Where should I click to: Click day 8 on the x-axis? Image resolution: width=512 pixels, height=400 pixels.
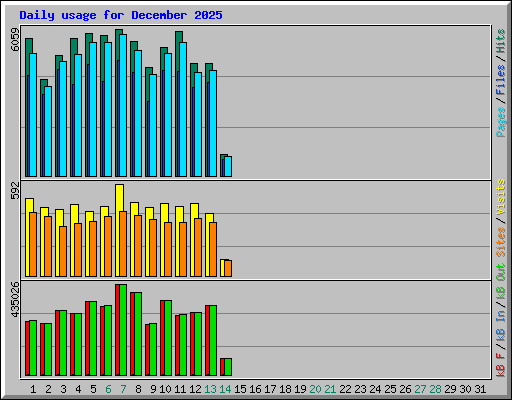coord(138,389)
